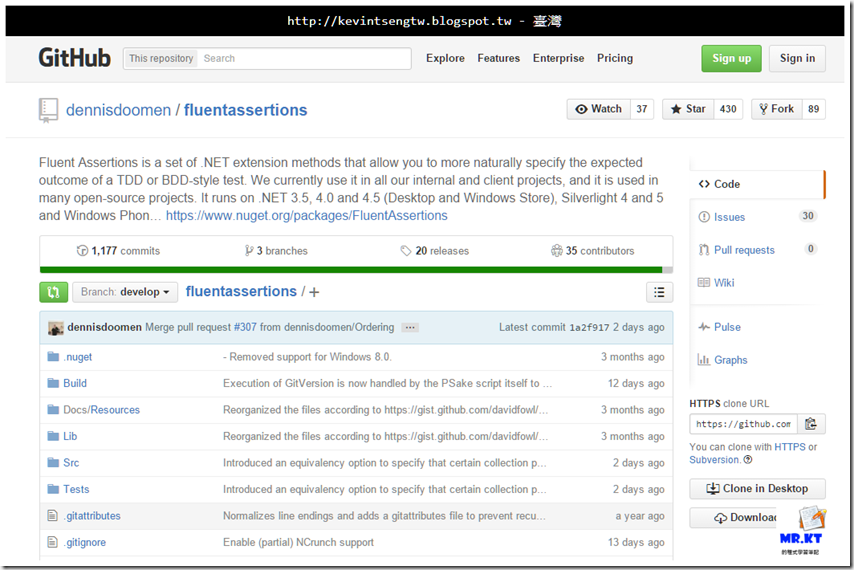Image resolution: width=854 pixels, height=570 pixels.
Task: Click the forks count 89
Action: pos(814,109)
